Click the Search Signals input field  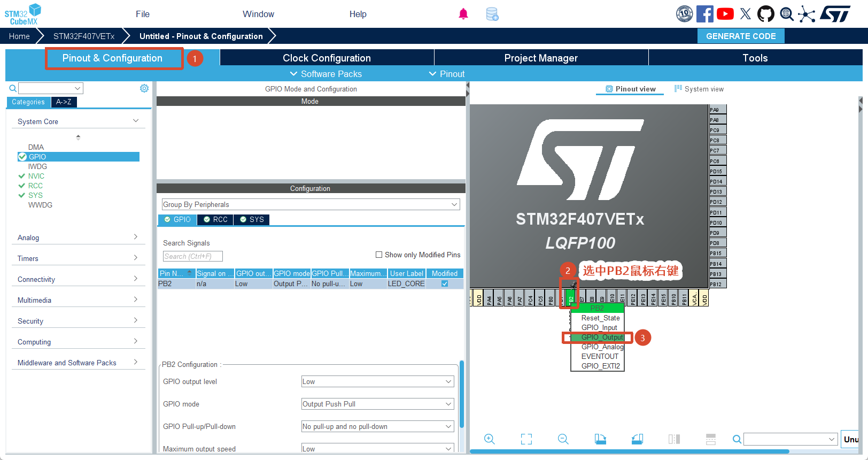[192, 256]
